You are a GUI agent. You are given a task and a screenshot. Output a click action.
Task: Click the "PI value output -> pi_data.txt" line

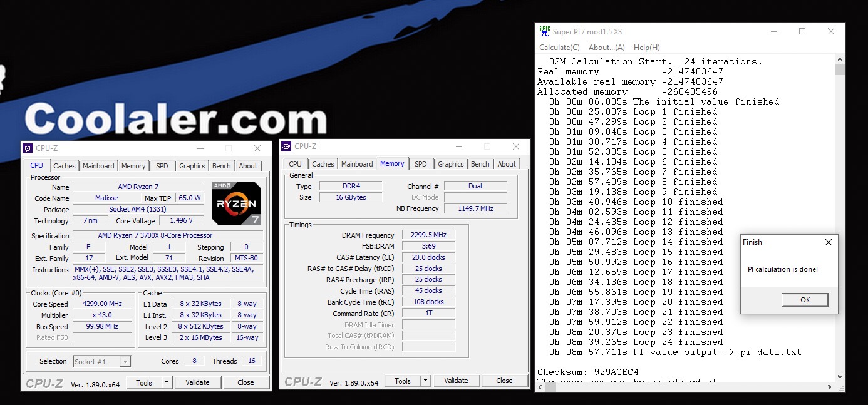[717, 352]
